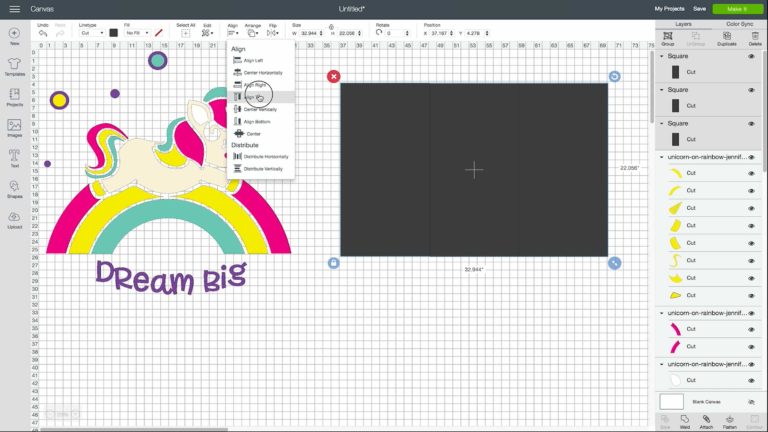
Task: Open the Projects panel
Action: [x=14, y=97]
